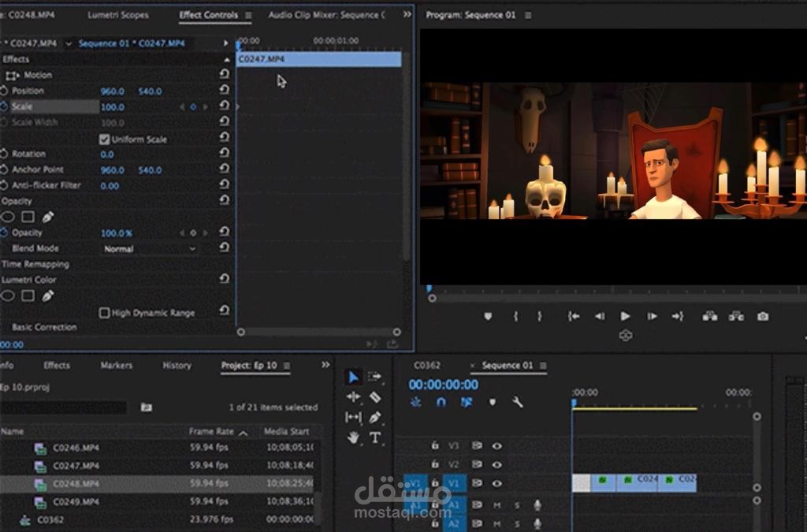The height and width of the screenshot is (532, 807).
Task: Click the Go to Out button
Action: [677, 316]
